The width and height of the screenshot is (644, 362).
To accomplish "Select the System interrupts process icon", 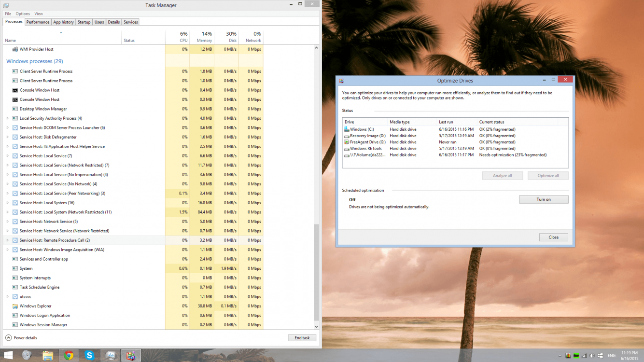I will 15,278.
